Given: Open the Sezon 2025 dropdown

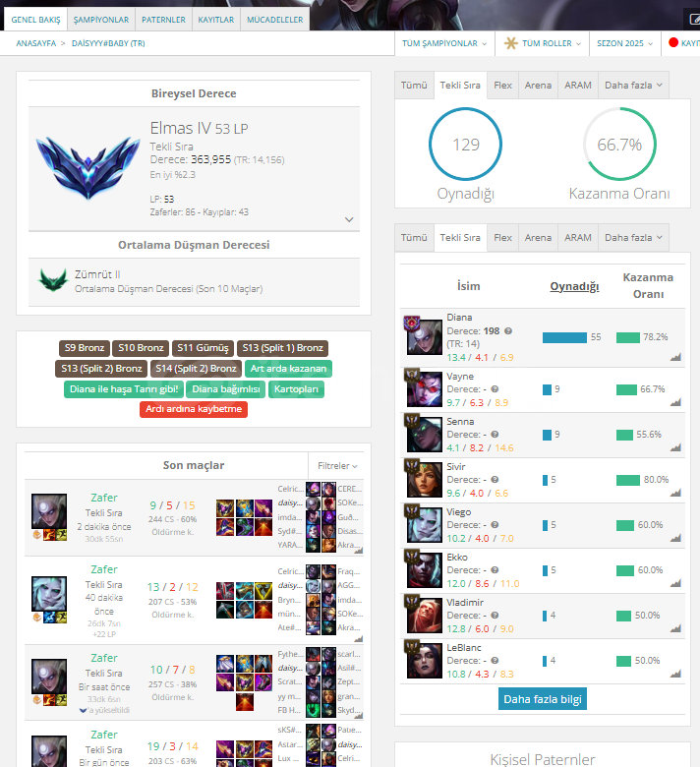Looking at the screenshot, I should click(x=624, y=43).
